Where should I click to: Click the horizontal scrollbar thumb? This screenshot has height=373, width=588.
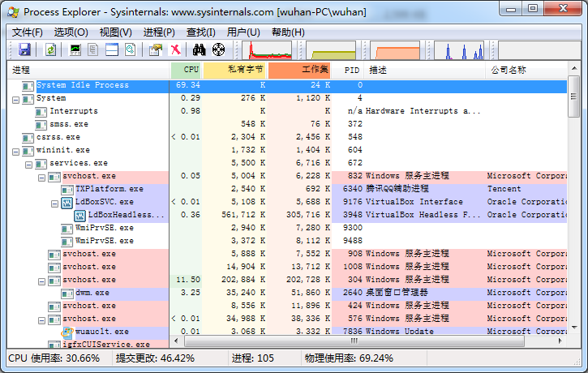tap(354, 341)
